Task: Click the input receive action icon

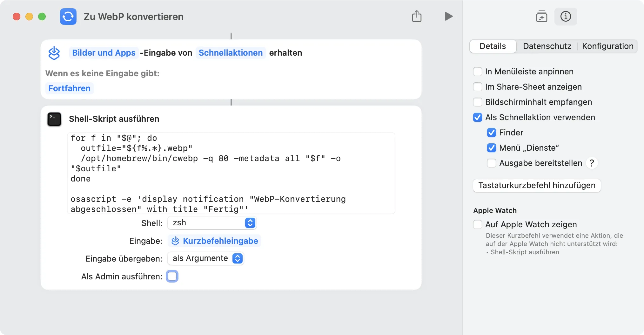Action: tap(54, 53)
